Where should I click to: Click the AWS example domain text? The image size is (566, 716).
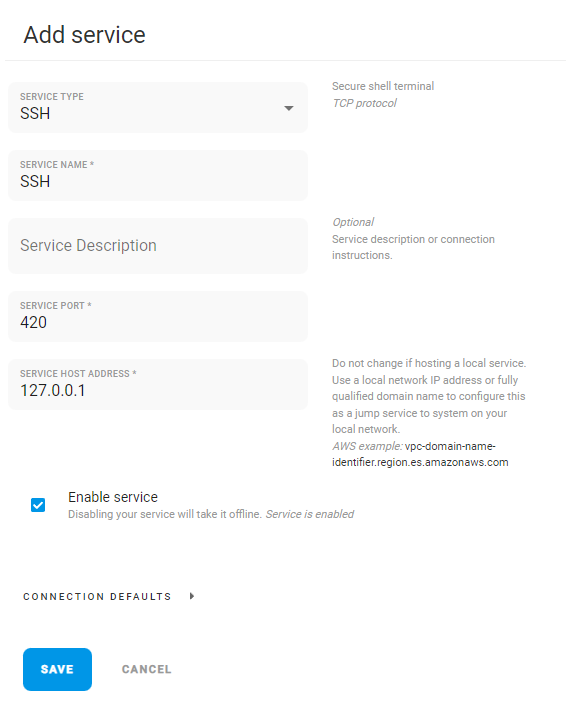tap(420, 454)
